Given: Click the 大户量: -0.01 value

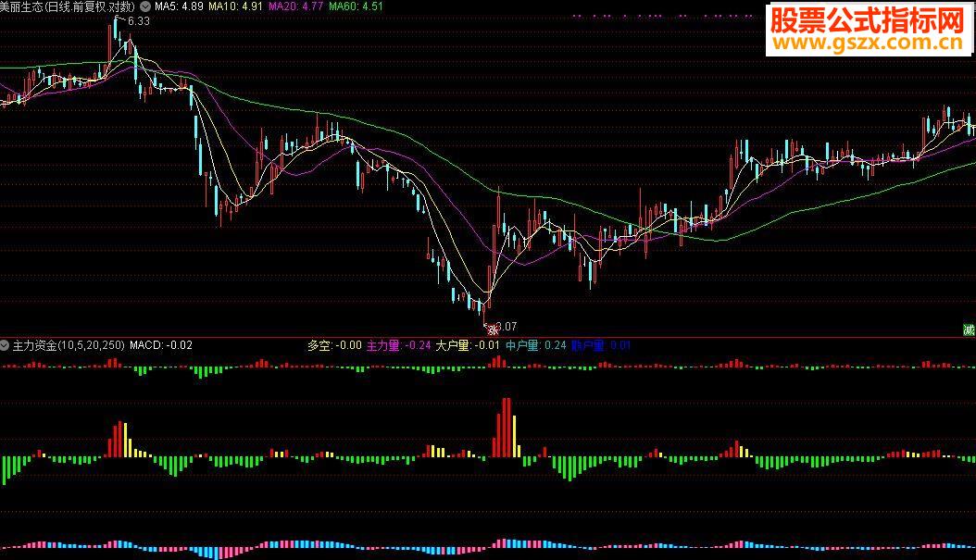Looking at the screenshot, I should pyautogui.click(x=468, y=344).
